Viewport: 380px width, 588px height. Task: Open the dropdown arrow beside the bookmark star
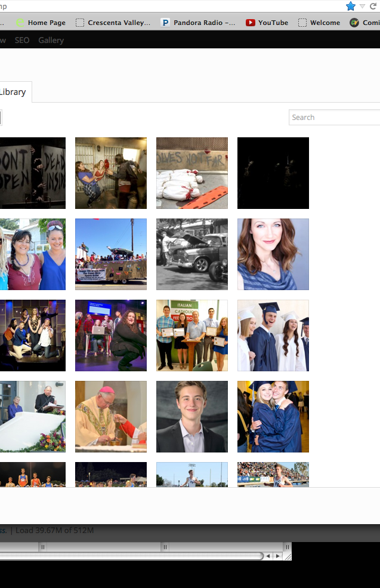362,6
